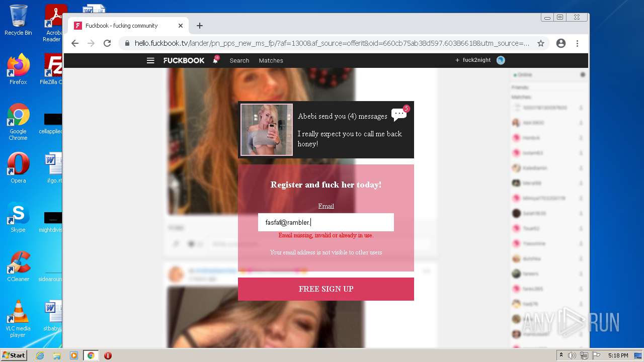
Task: Select the ifgo.rtf document icon
Action: click(53, 168)
